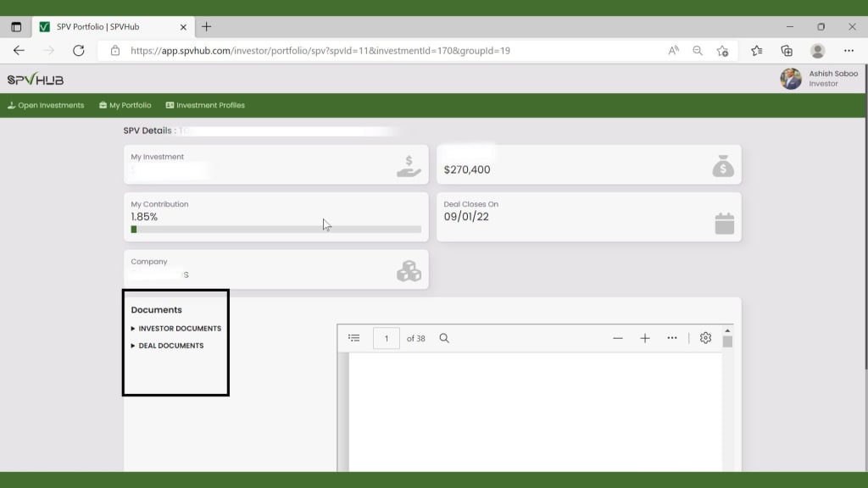Open the PDF more options ellipsis

click(x=672, y=337)
